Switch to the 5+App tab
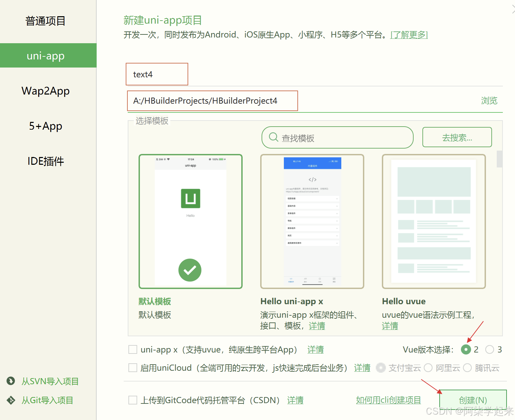The height and width of the screenshot is (420, 515). pyautogui.click(x=46, y=126)
